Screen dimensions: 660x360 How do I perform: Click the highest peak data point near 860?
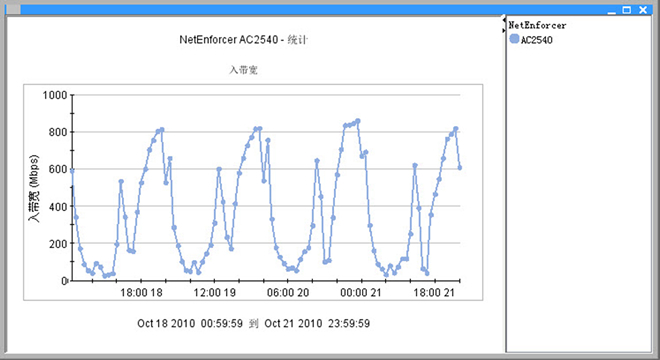358,121
